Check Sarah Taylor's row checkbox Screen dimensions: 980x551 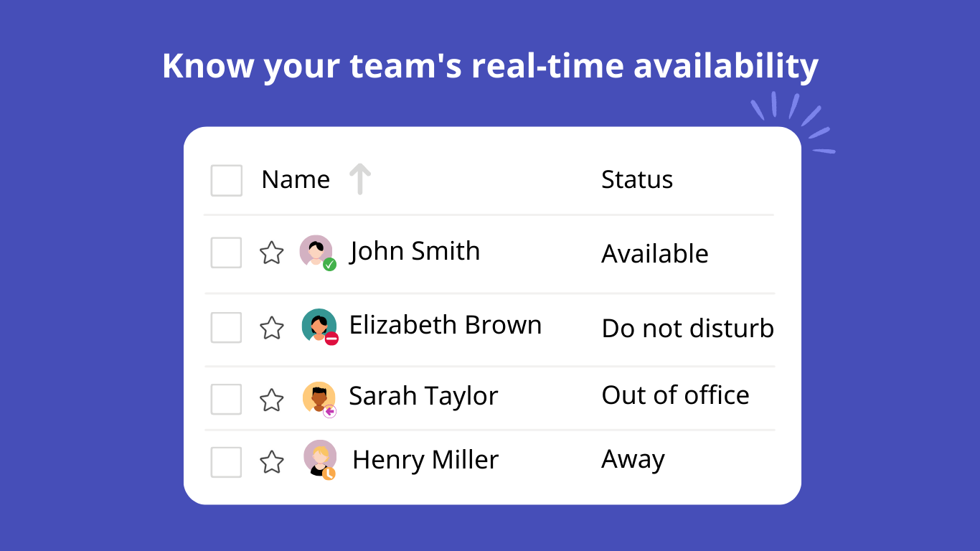click(226, 399)
